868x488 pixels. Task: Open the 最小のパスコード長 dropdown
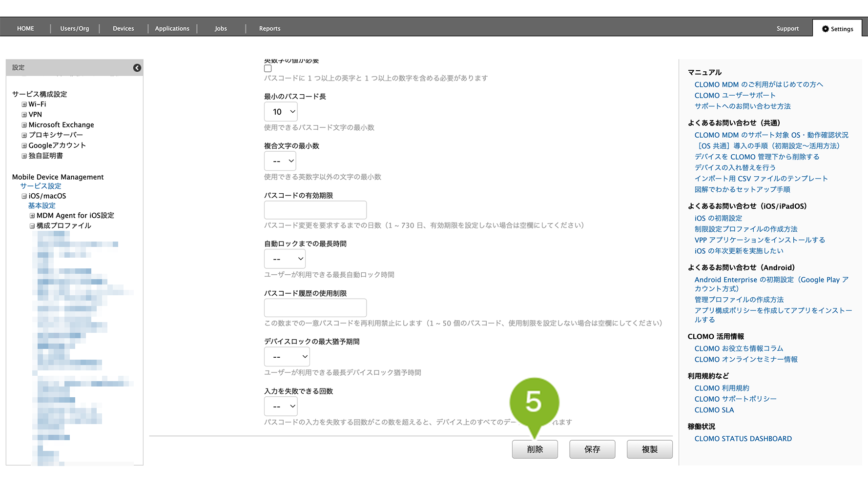[x=281, y=112]
